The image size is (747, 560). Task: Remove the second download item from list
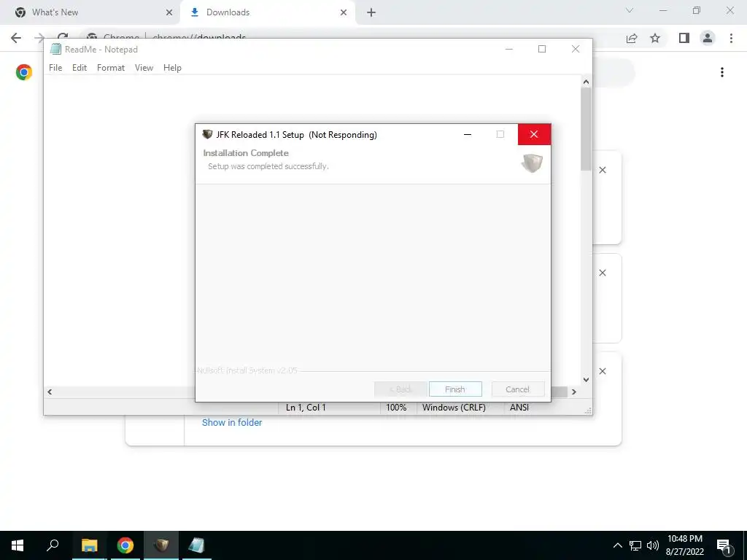603,273
